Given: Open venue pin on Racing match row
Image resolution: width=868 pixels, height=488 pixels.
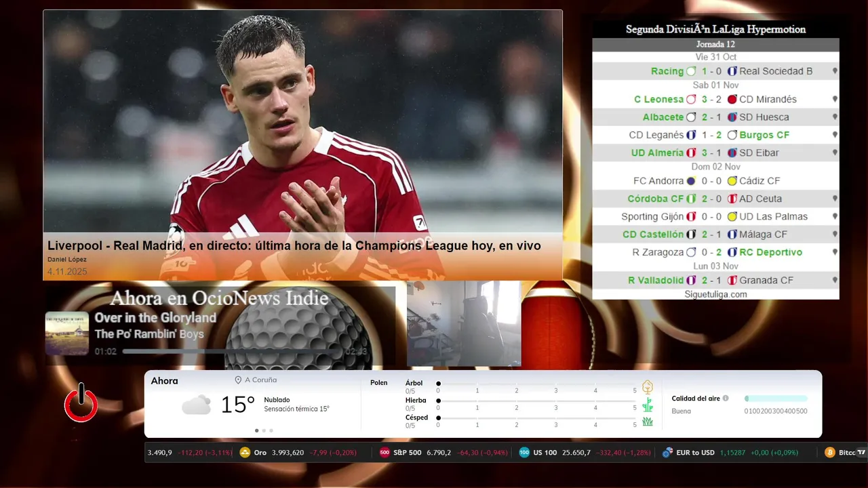Looking at the screenshot, I should 835,71.
